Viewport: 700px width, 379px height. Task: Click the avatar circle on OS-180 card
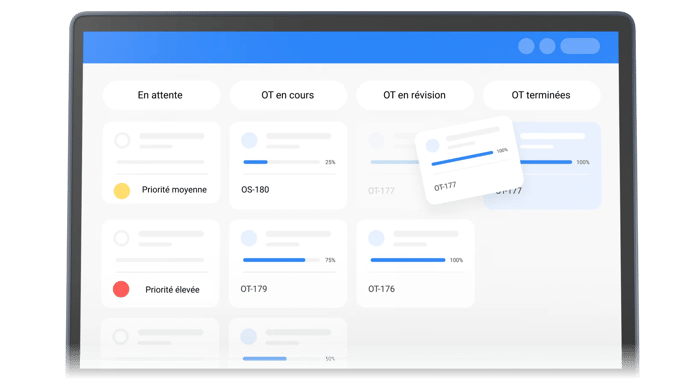coord(249,140)
